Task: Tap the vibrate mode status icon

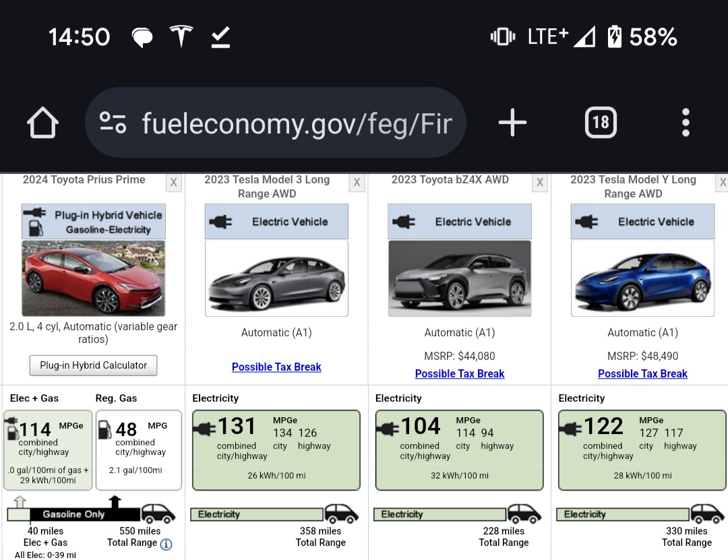Action: click(502, 36)
